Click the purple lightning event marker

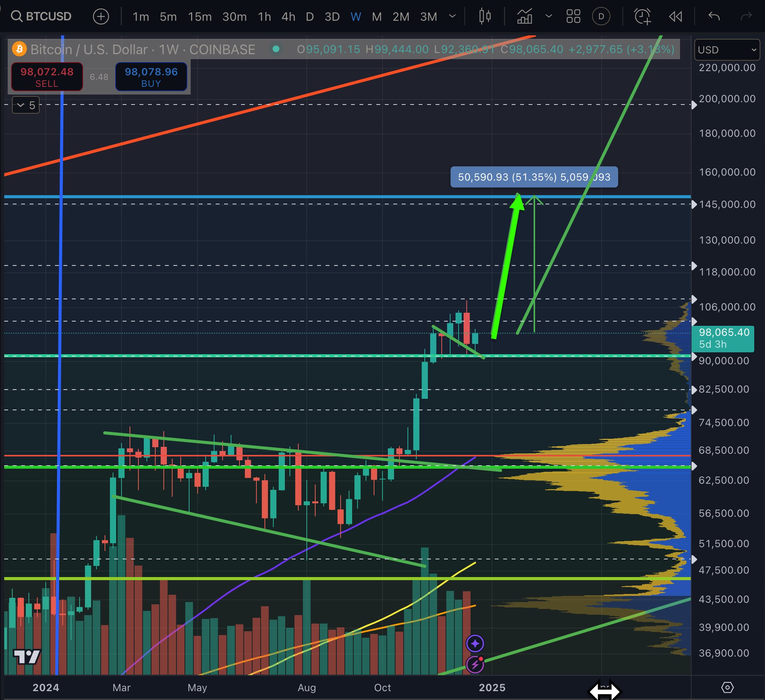[x=475, y=664]
